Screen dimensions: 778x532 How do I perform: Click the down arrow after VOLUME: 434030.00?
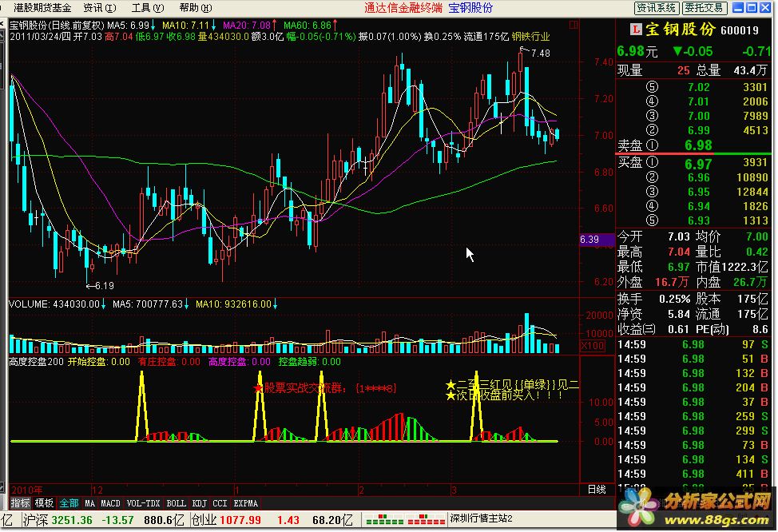pos(103,304)
